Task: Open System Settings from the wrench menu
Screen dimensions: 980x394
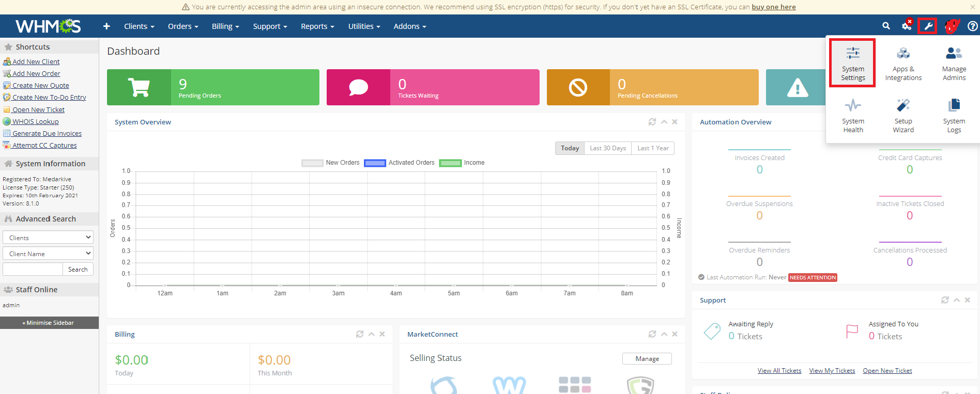Action: tap(852, 63)
